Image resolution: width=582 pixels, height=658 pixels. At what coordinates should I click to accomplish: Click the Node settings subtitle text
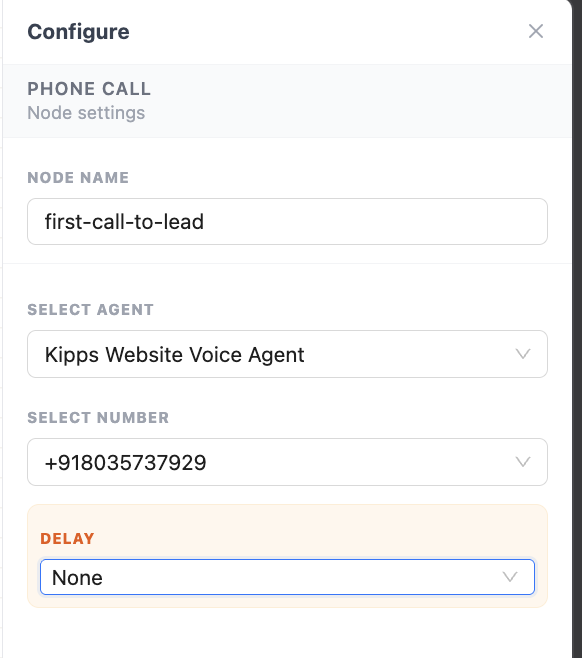[x=86, y=113]
